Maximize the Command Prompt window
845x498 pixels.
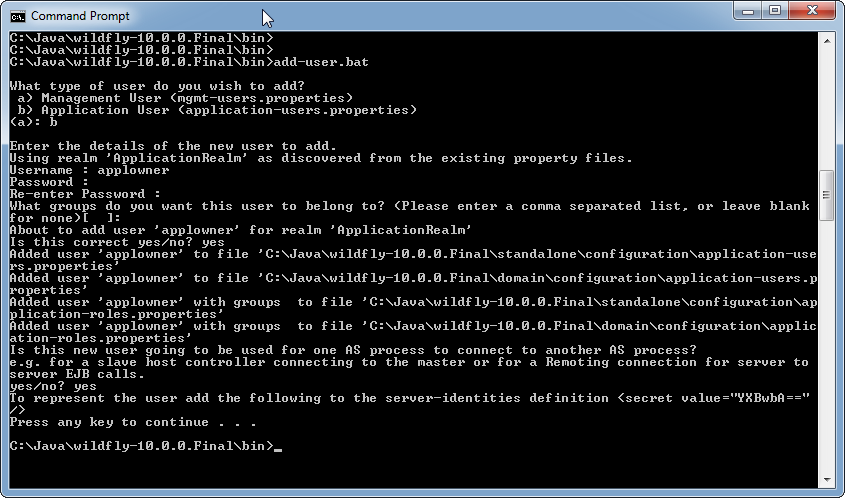(775, 11)
